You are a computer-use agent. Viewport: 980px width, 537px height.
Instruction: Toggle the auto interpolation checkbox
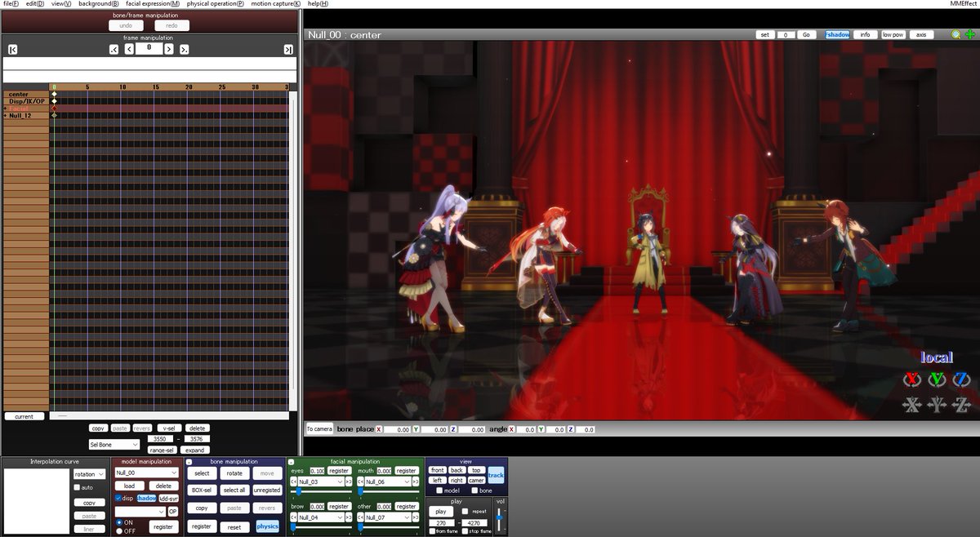click(x=78, y=487)
